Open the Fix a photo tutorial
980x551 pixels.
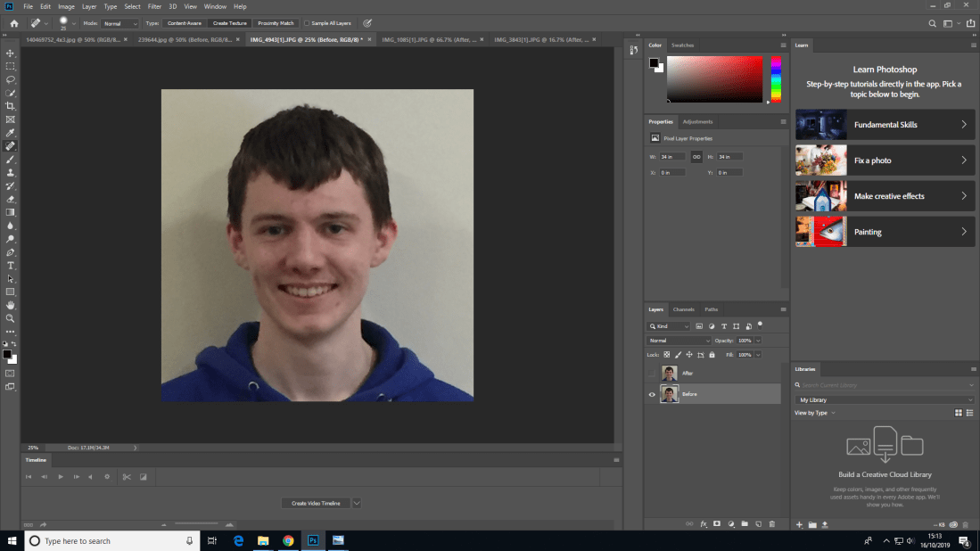pyautogui.click(x=883, y=160)
